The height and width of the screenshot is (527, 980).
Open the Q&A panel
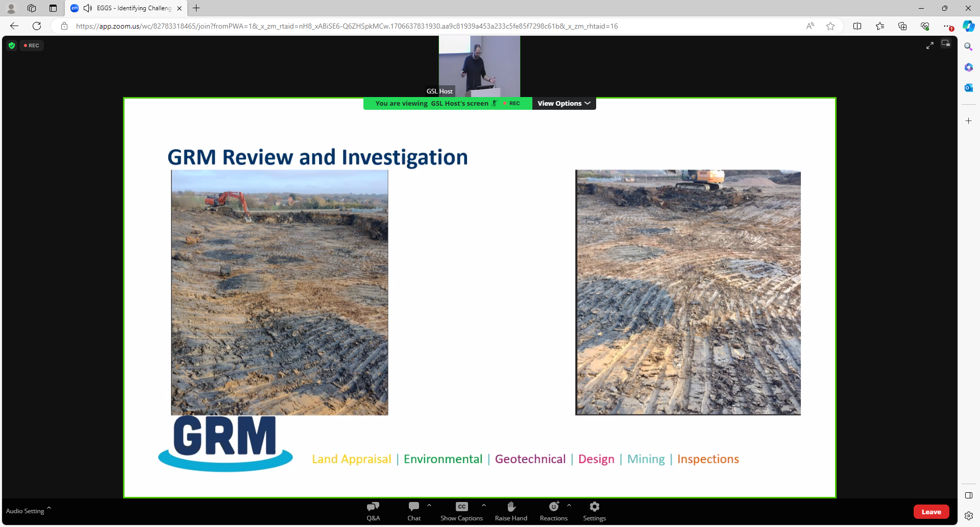coord(373,511)
